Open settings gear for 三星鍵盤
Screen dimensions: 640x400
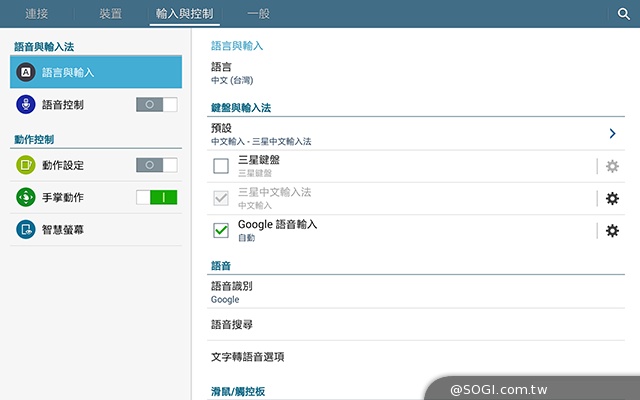coord(612,166)
